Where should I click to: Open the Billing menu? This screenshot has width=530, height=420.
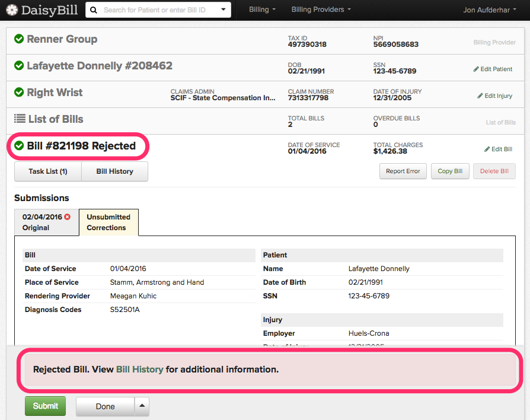262,9
